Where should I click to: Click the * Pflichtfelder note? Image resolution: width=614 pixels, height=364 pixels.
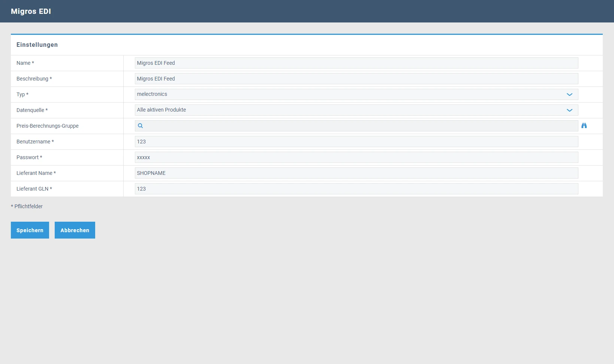[x=27, y=206]
